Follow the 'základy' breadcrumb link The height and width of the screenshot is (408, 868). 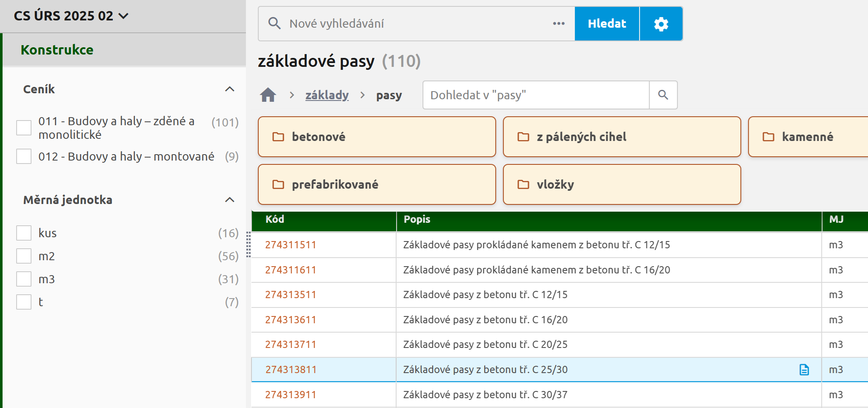[x=327, y=95]
